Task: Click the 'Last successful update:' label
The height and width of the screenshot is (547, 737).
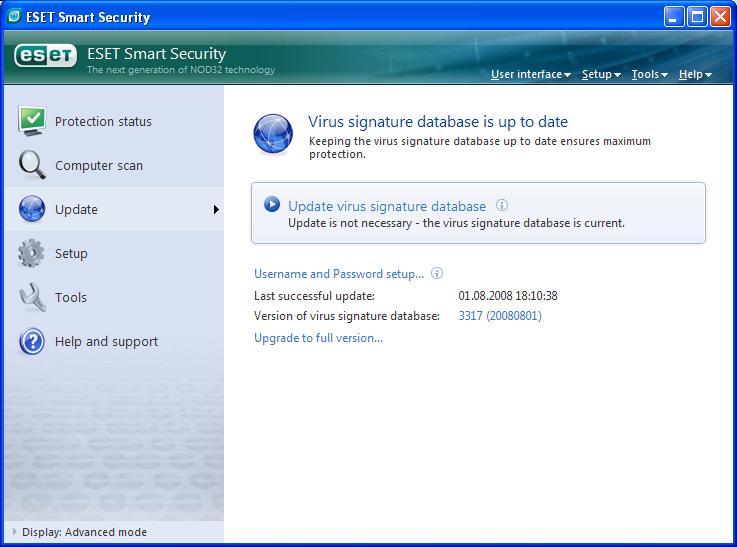Action: [314, 296]
